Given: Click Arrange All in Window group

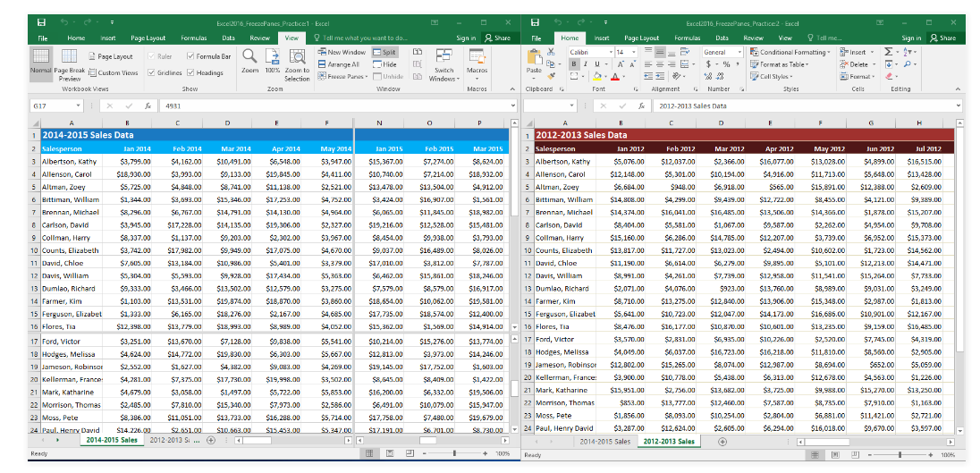Looking at the screenshot, I should (338, 64).
